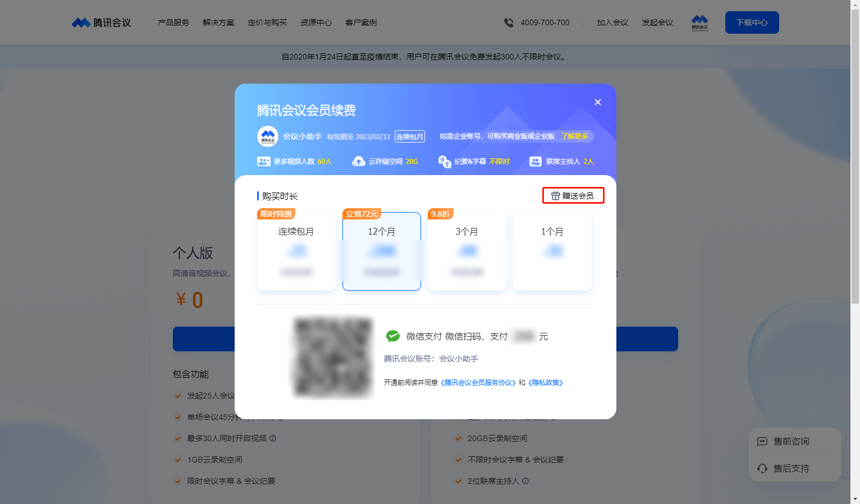
Task: Click the 售后支持 label text
Action: coord(792,469)
